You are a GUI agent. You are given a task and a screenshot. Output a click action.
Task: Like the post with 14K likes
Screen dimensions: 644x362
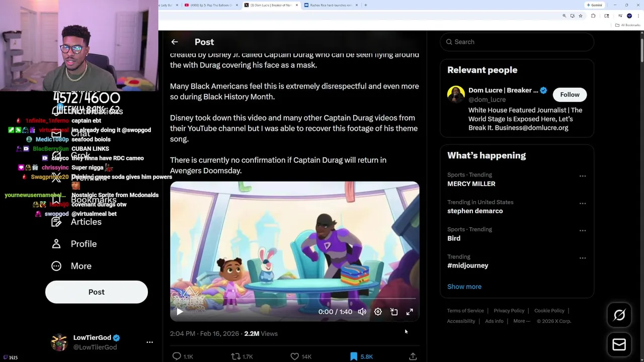(301, 356)
